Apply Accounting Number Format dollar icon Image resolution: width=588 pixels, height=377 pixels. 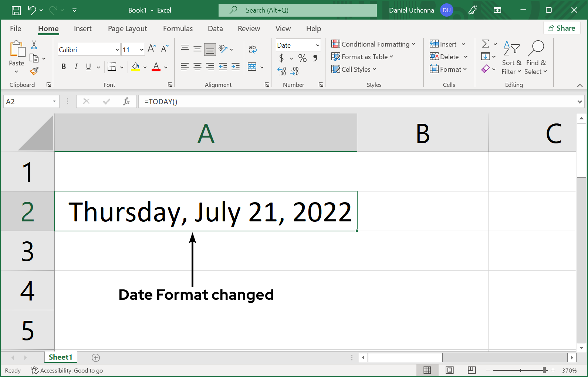coord(281,58)
